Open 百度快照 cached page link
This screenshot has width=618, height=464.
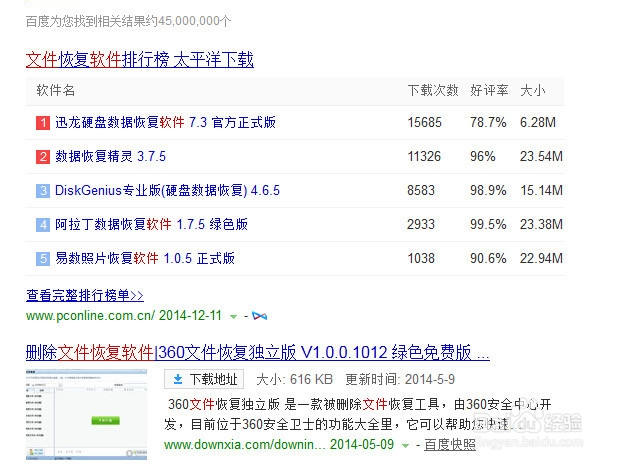pyautogui.click(x=450, y=445)
